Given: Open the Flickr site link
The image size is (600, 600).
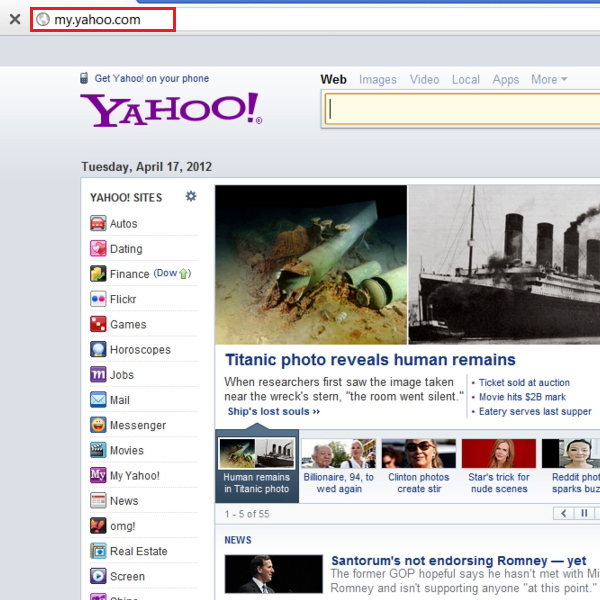Looking at the screenshot, I should tap(123, 299).
